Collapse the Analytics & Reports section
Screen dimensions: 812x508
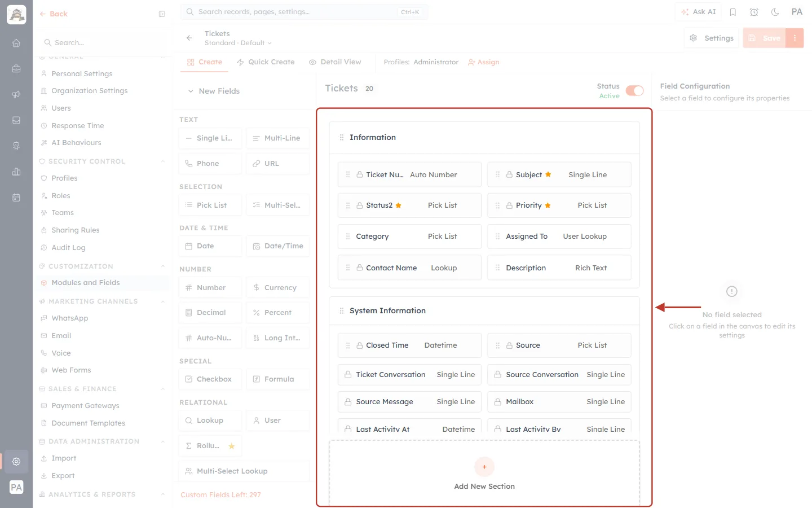[163, 494]
